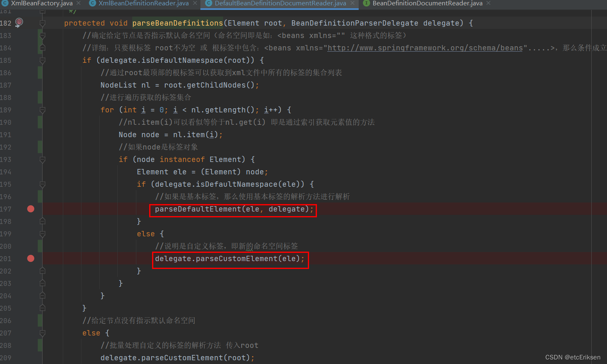
Task: Remove the breakpoint on line 197
Action: pyautogui.click(x=31, y=209)
